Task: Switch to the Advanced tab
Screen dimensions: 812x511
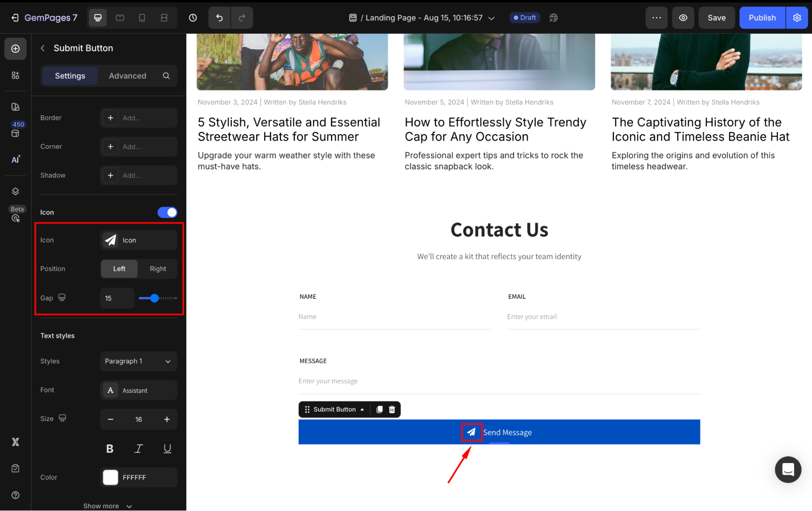Action: pyautogui.click(x=127, y=76)
